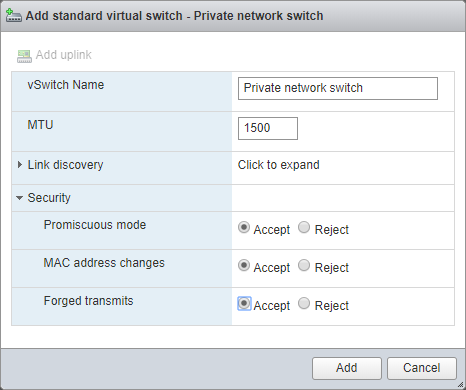The width and height of the screenshot is (466, 390).
Task: Select Reject for MAC address changes
Action: coord(304,265)
